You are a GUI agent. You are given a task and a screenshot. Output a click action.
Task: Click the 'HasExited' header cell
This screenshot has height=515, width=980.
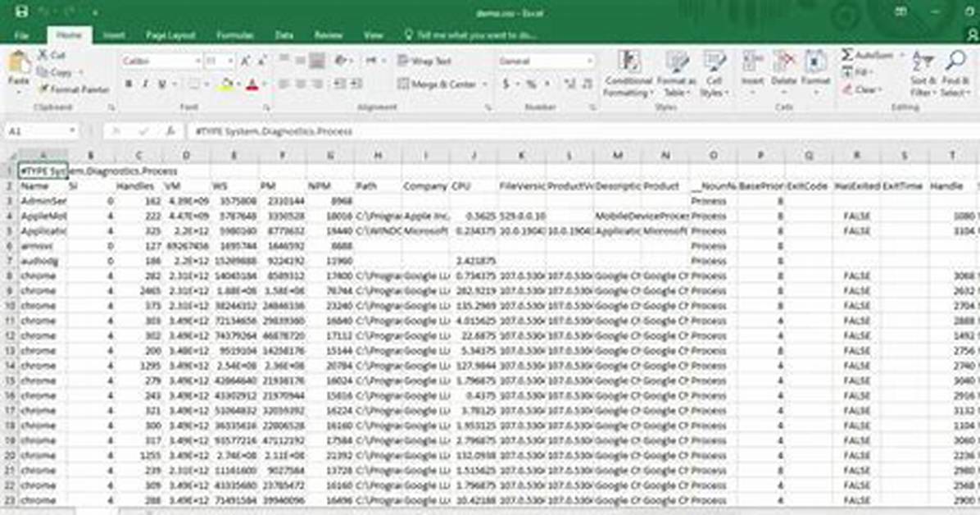pyautogui.click(x=856, y=186)
